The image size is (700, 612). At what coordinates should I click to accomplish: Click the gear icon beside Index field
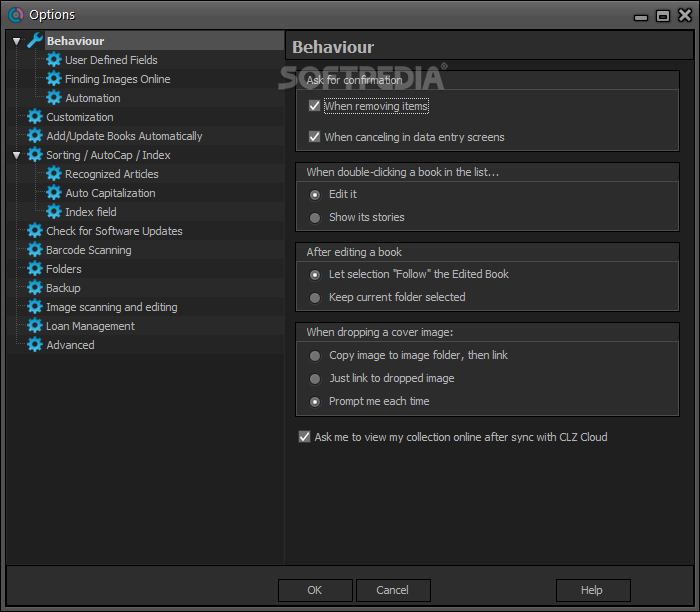pyautogui.click(x=54, y=212)
